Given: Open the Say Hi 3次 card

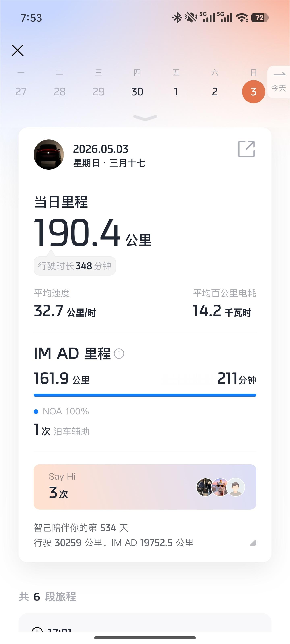Looking at the screenshot, I should tap(145, 487).
